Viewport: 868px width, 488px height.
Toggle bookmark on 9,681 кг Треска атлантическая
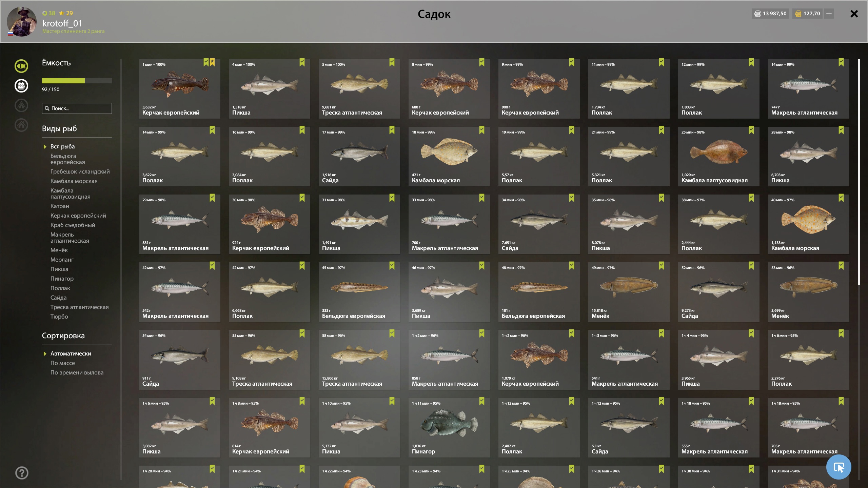click(392, 62)
